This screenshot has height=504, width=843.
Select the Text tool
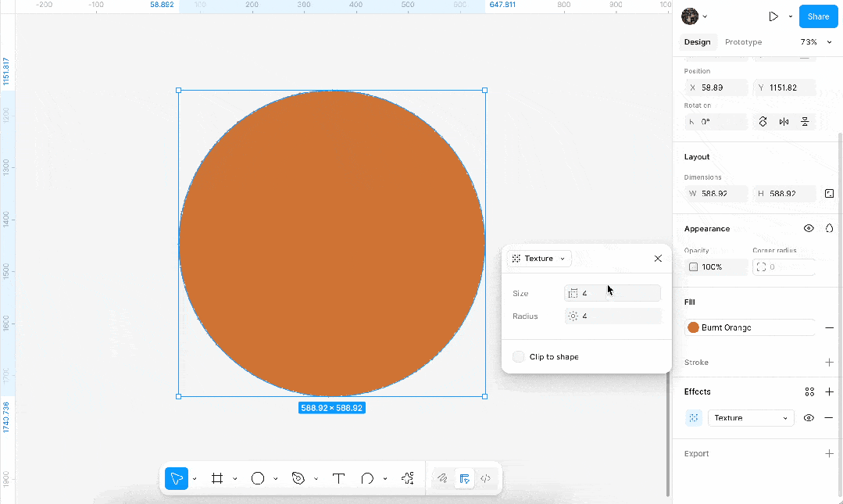pos(339,478)
